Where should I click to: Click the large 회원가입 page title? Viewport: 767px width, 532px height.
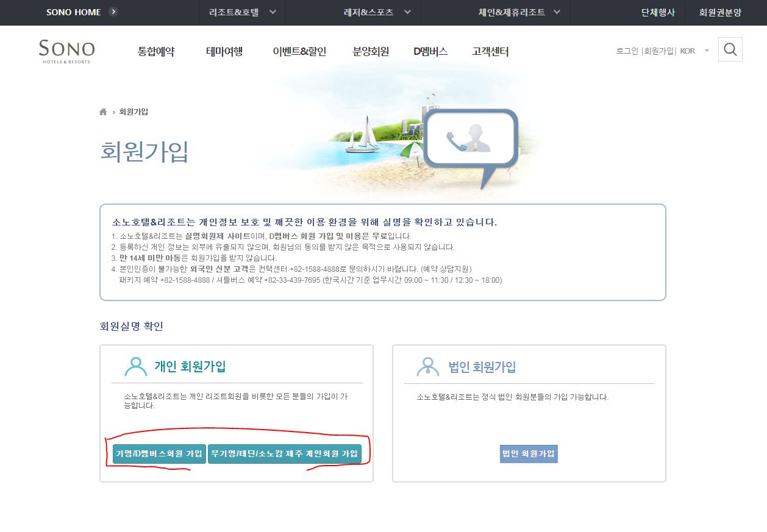(x=144, y=152)
